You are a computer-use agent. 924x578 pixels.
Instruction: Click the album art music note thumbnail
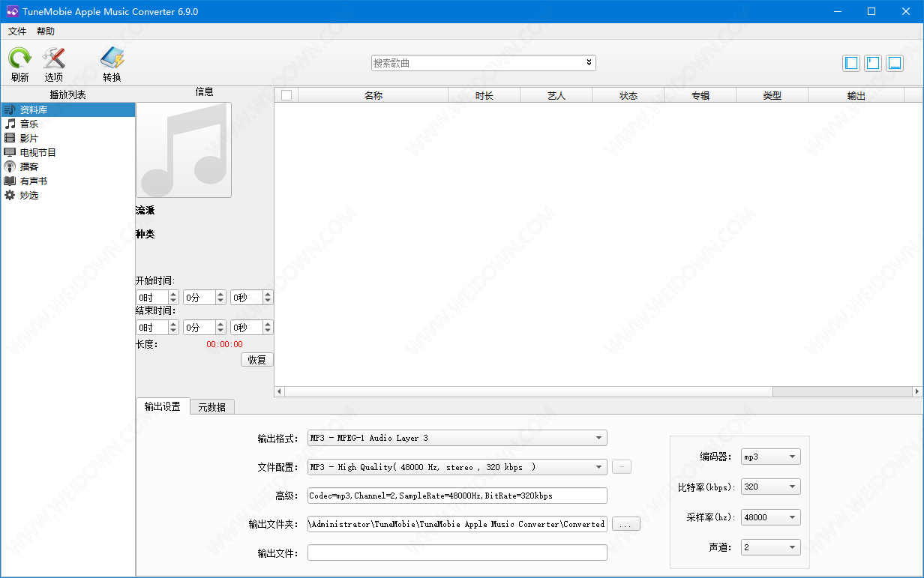[x=184, y=150]
